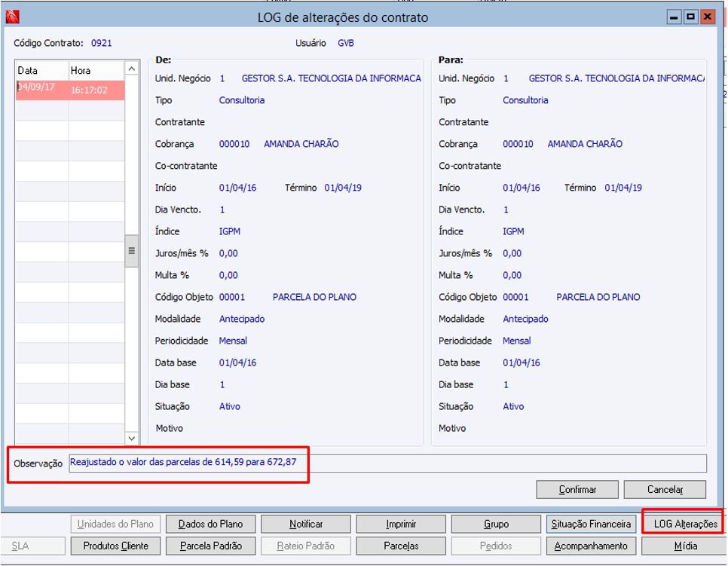Open LOG Alterações
This screenshot has height=566, width=728.
(x=685, y=524)
